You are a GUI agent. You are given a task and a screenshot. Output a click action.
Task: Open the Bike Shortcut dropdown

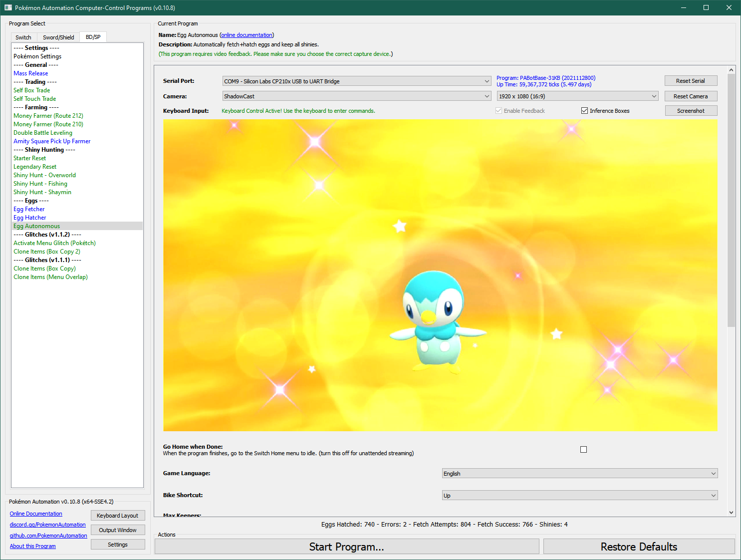pyautogui.click(x=579, y=496)
